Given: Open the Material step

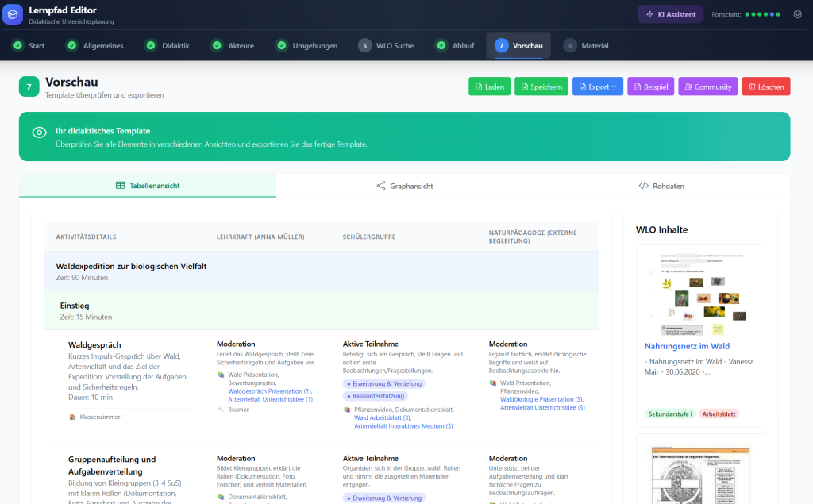Looking at the screenshot, I should point(587,45).
